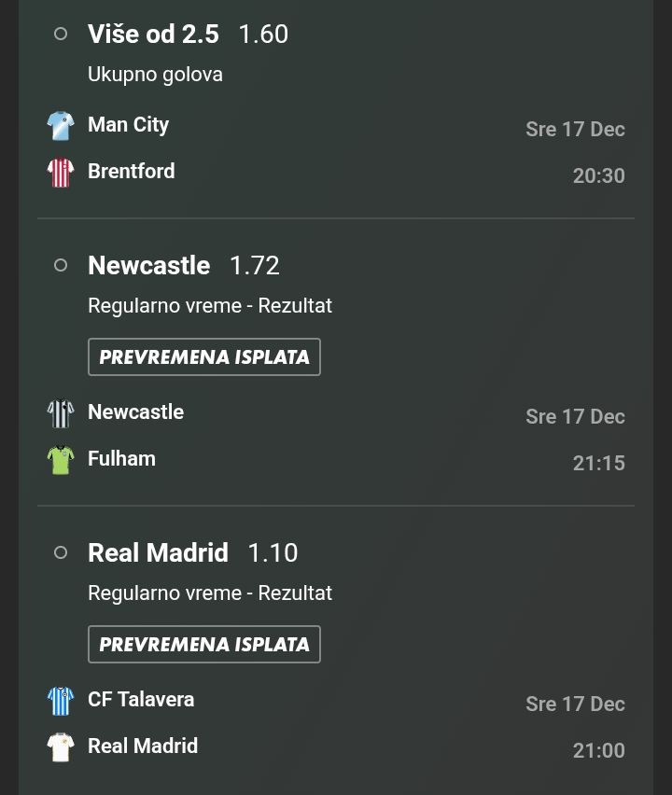This screenshot has width=672, height=795.
Task: Click the CF Talavera blue jersey icon
Action: [x=61, y=700]
